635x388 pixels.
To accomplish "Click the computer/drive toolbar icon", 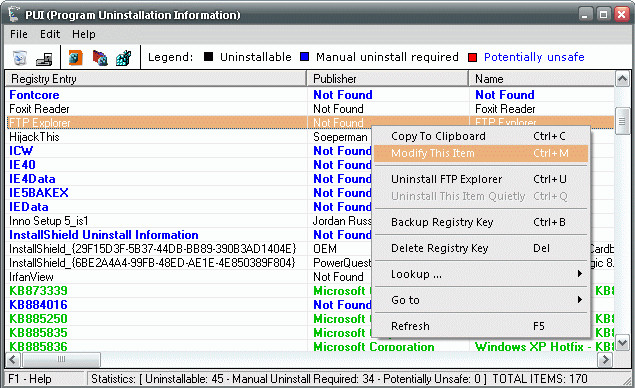I will pos(44,59).
